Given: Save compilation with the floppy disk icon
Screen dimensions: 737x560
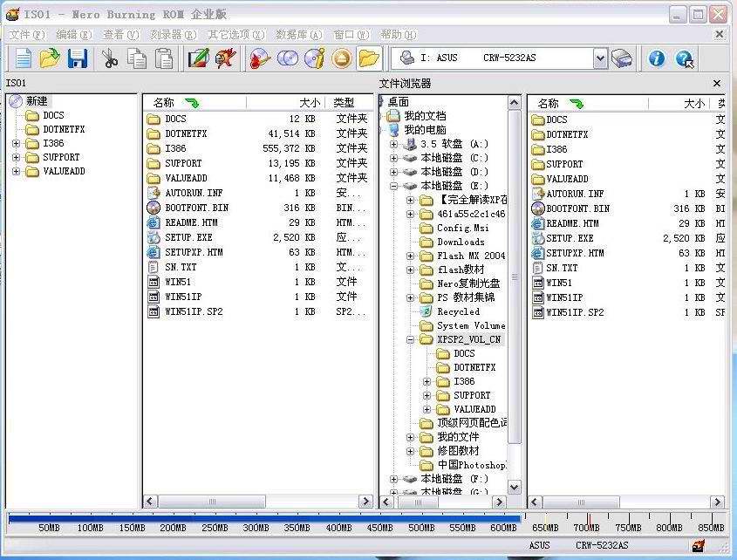Looking at the screenshot, I should [78, 58].
